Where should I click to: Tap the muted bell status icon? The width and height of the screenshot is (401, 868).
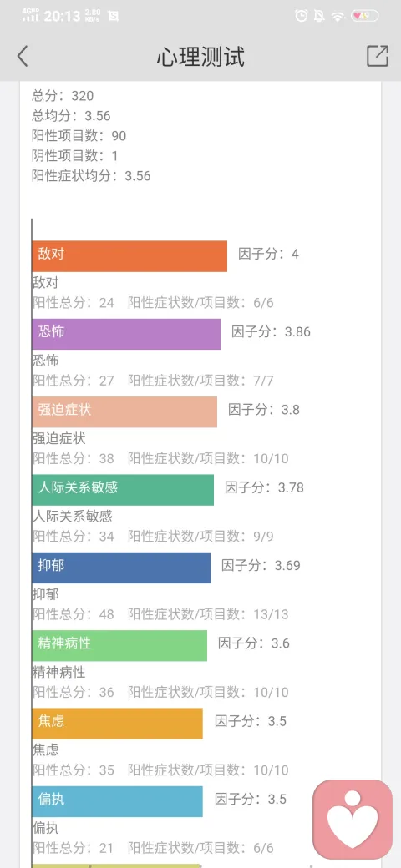click(319, 16)
